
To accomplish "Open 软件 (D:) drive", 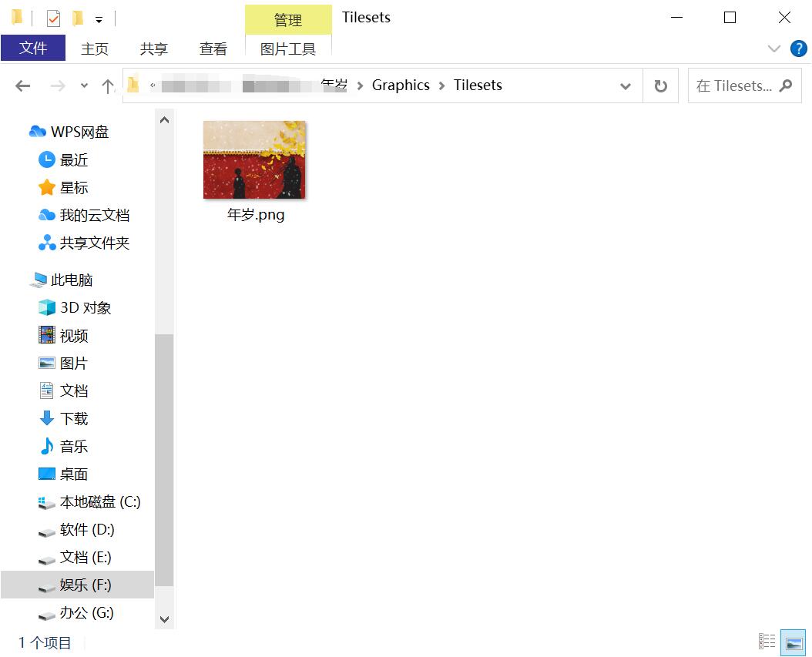I will pos(76,530).
